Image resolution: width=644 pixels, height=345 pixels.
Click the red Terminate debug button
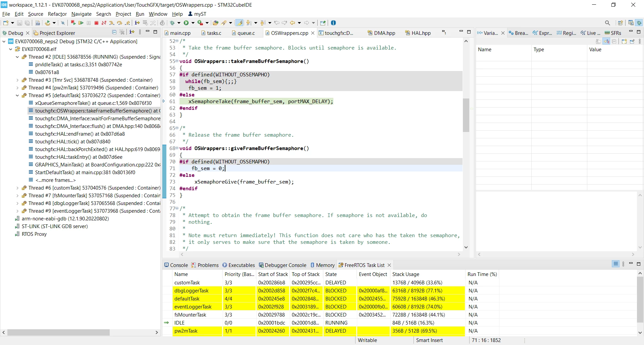[x=96, y=23]
